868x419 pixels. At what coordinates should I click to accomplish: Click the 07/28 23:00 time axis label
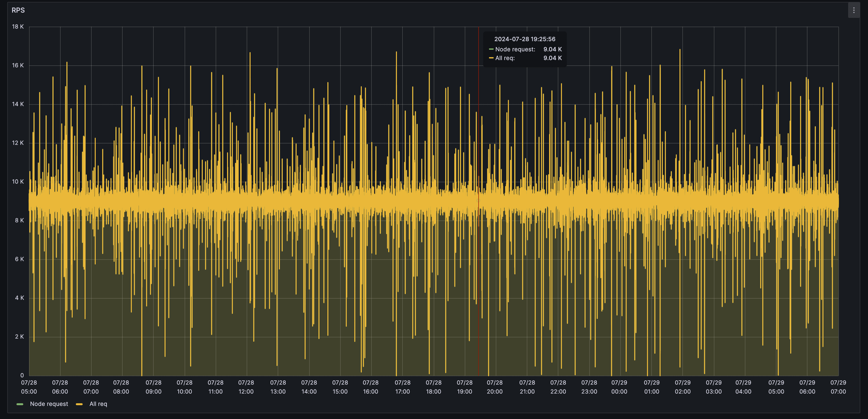coord(589,387)
